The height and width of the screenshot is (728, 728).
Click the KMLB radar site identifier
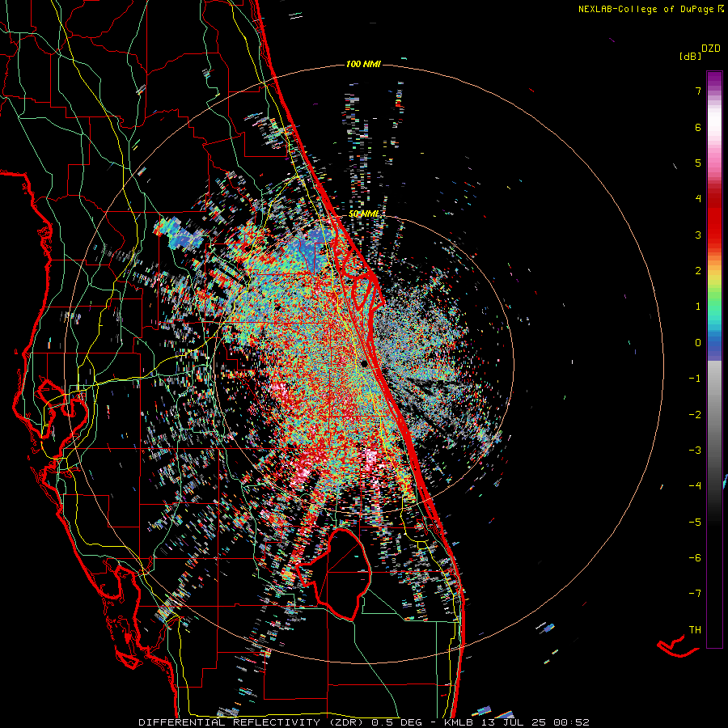pyautogui.click(x=459, y=722)
